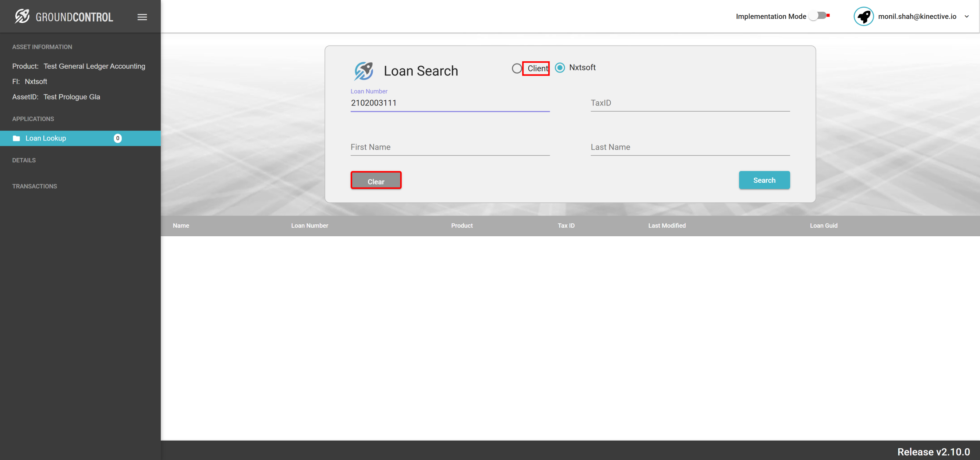Click the GroundControl rocket logo icon
The height and width of the screenshot is (460, 980).
click(x=22, y=16)
